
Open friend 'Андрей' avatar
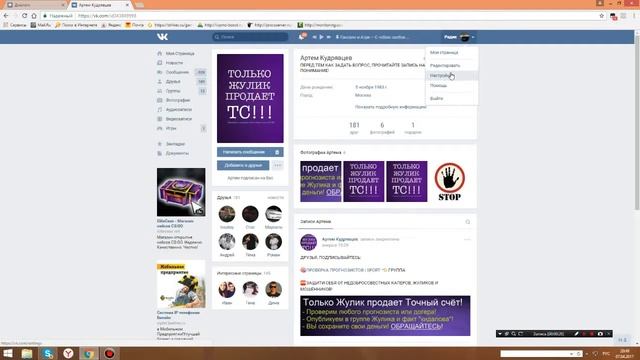pyautogui.click(x=227, y=242)
